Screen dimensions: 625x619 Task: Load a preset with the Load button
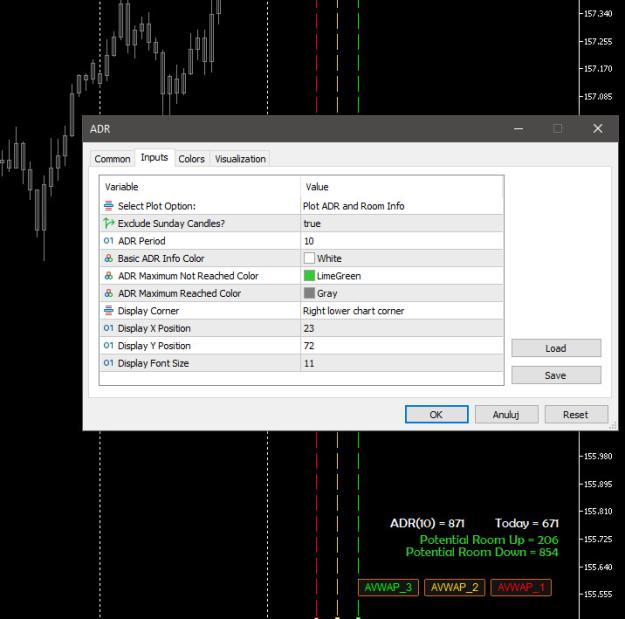click(556, 348)
